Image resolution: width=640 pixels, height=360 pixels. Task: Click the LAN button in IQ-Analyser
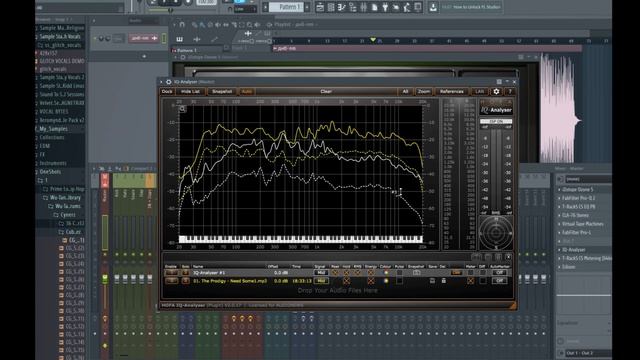(x=480, y=91)
